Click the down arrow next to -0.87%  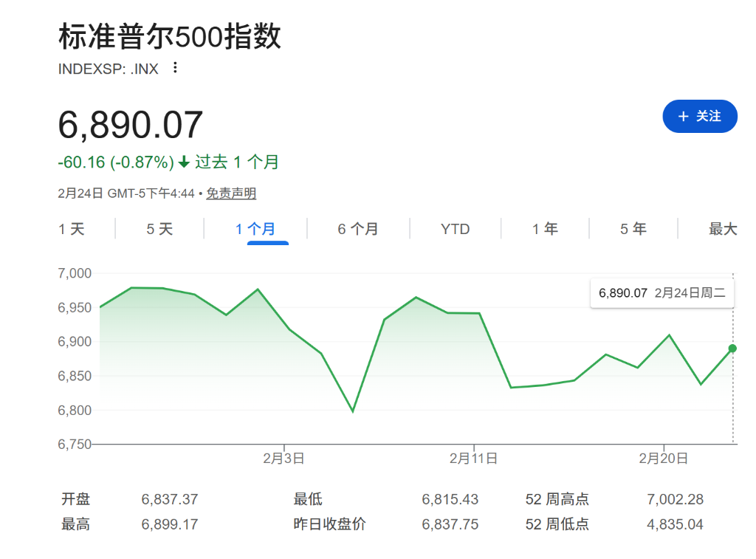pos(184,162)
